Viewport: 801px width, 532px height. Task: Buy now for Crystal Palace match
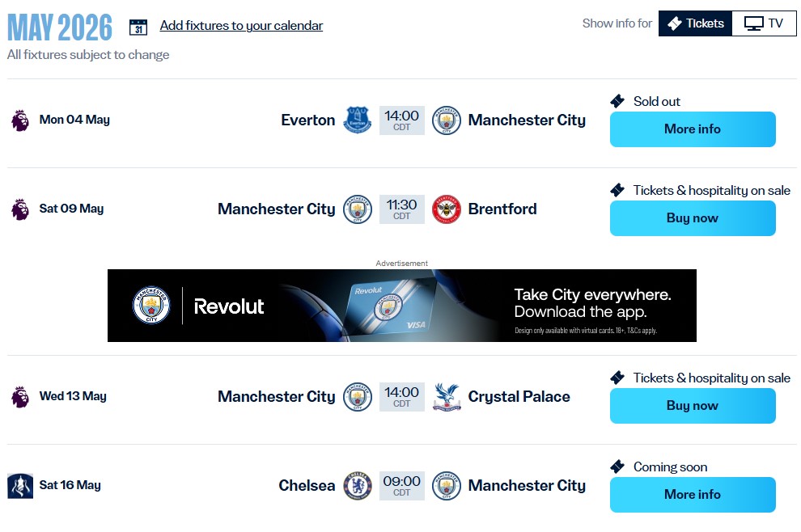(x=693, y=406)
